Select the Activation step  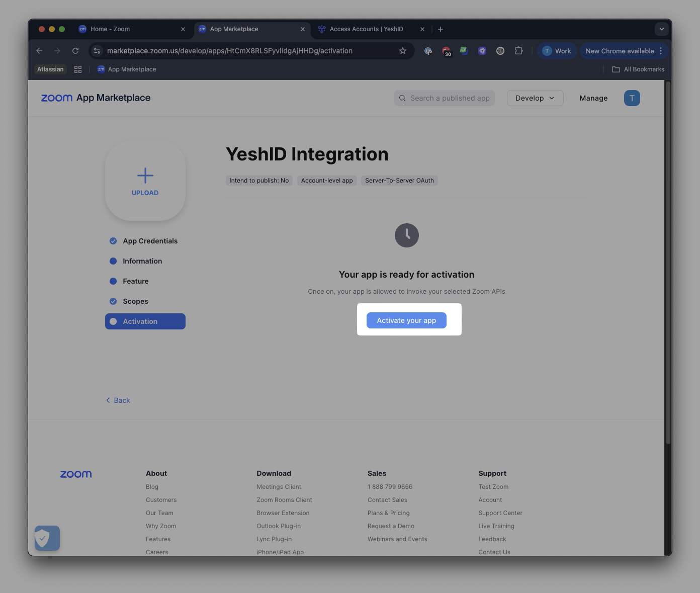(x=145, y=321)
